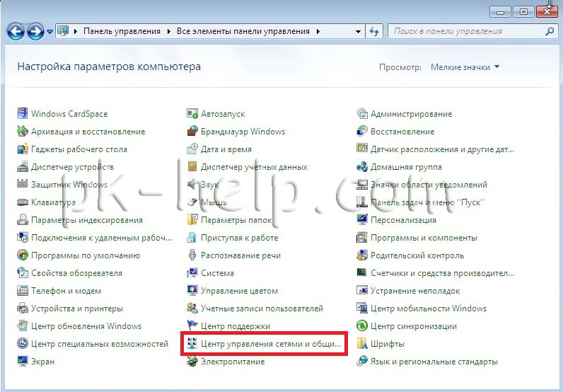Screen dimensions: 563x392
Task: Expand arrow after Панель управления breadcrumb
Action: (x=169, y=31)
